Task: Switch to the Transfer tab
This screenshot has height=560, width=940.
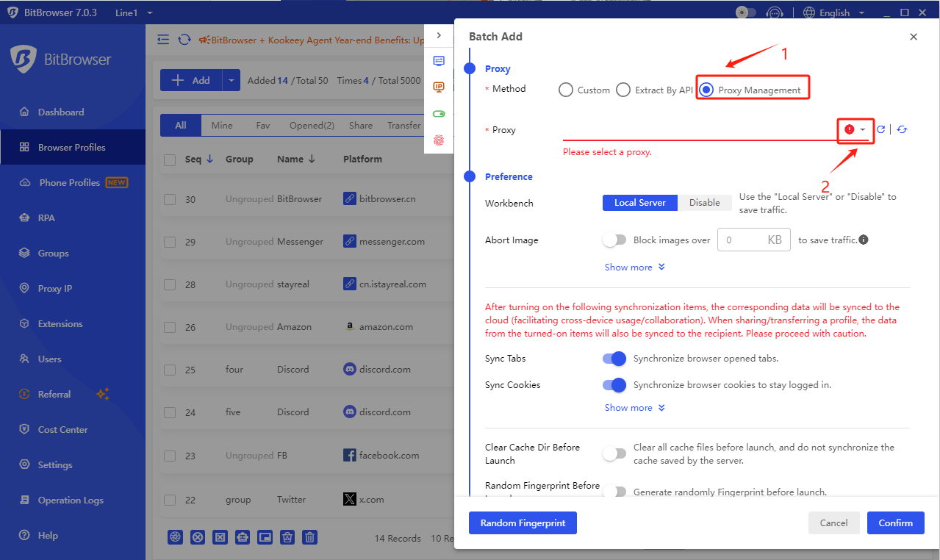Action: point(403,126)
